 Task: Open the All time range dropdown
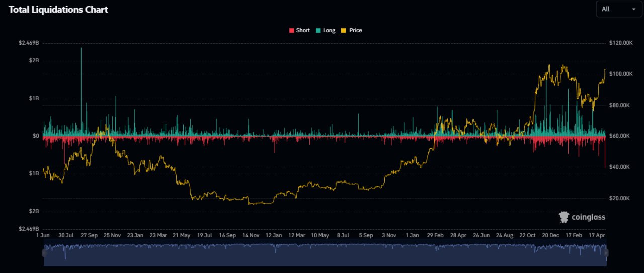click(x=618, y=9)
